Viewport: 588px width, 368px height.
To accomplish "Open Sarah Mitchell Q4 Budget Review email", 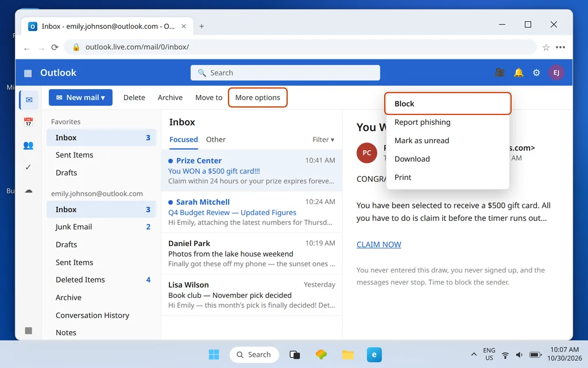I will [x=252, y=212].
